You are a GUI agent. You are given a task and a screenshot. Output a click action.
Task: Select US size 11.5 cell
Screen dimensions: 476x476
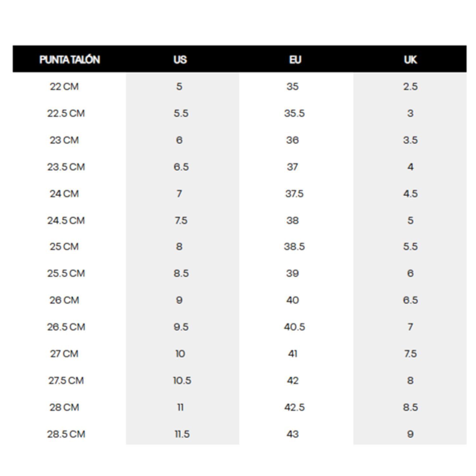182,434
